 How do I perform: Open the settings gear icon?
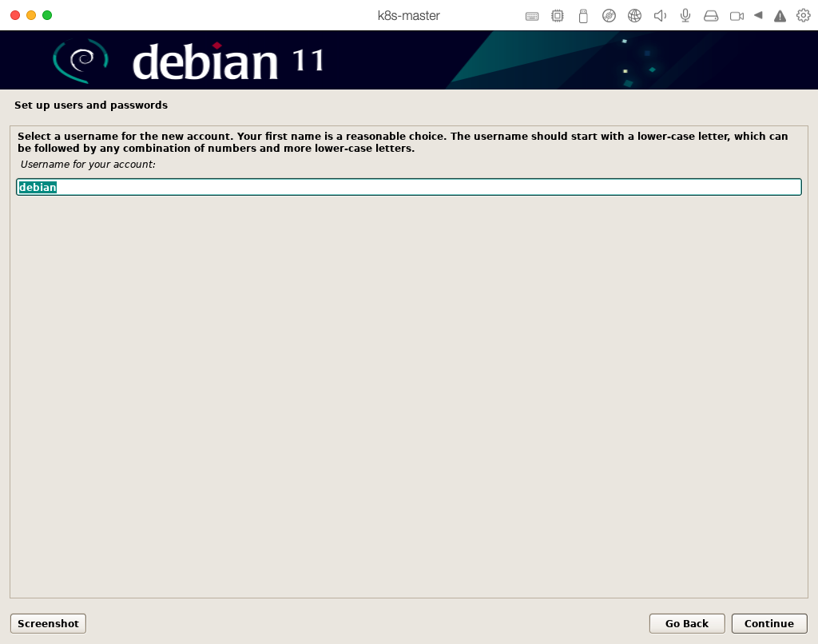click(x=804, y=16)
